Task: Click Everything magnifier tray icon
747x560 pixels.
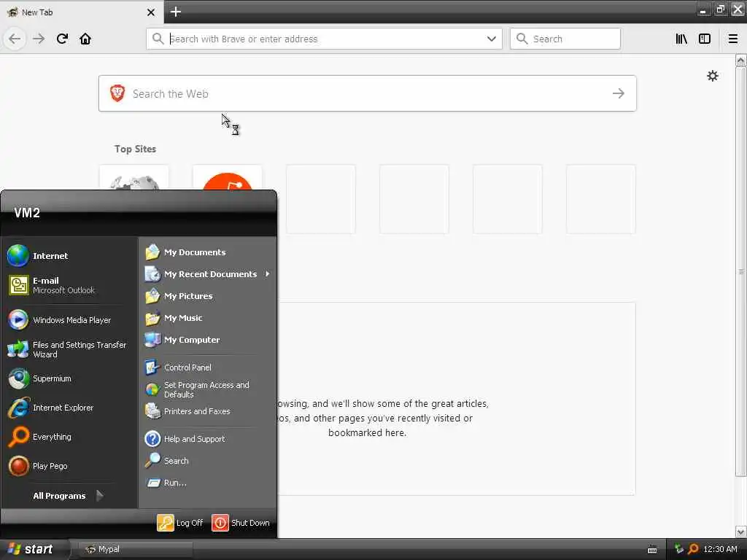Action: pyautogui.click(x=693, y=549)
